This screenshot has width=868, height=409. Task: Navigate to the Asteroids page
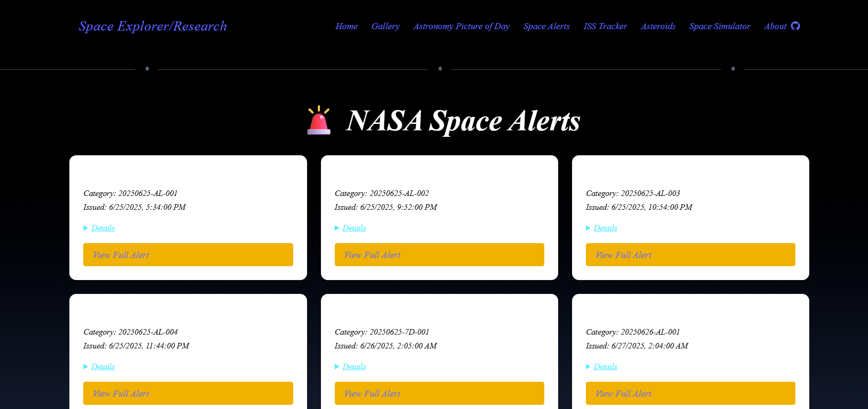tap(658, 26)
